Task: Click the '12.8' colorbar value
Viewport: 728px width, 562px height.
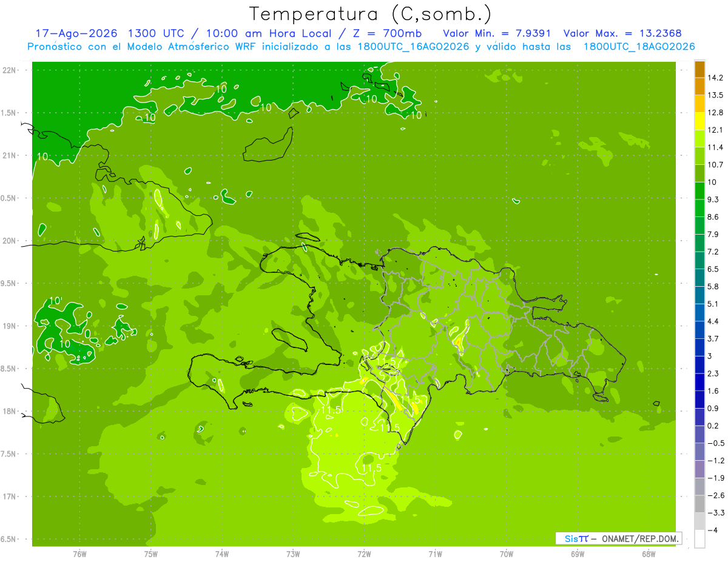Action: (716, 113)
